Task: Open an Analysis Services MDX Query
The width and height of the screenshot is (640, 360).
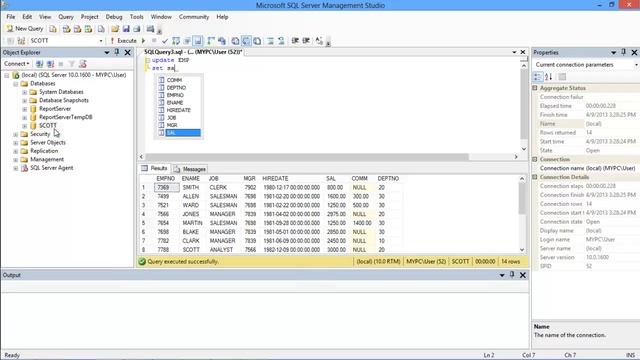Action: [67, 29]
